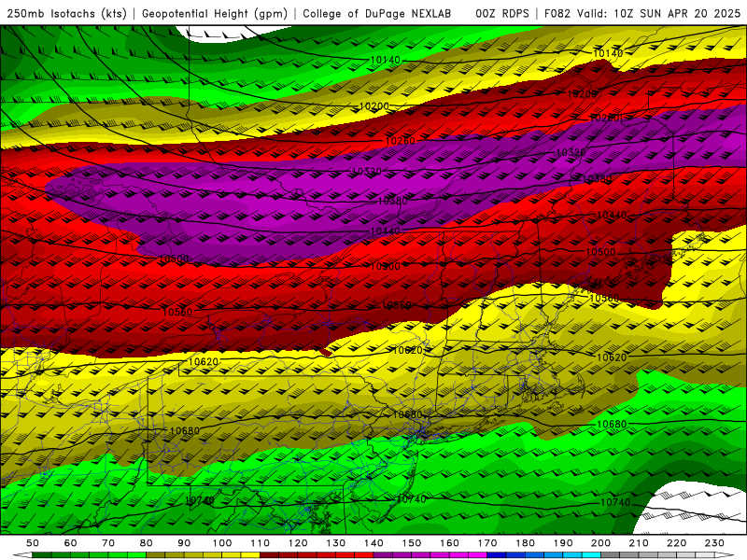
Task: Click the 210 label on the color scale
Action: pyautogui.click(x=639, y=543)
